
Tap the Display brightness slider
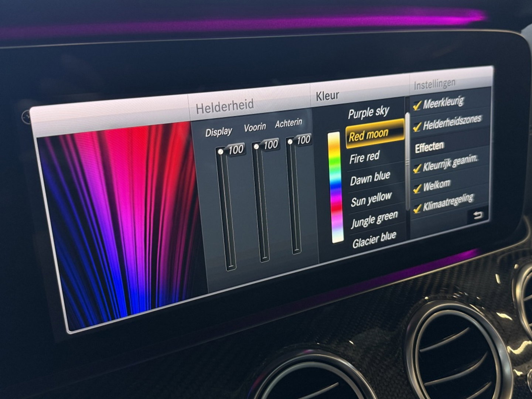pyautogui.click(x=226, y=209)
